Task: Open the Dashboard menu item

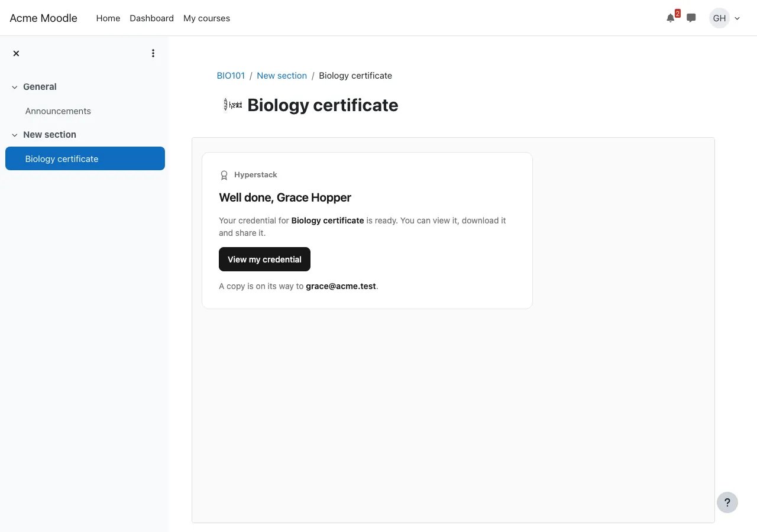Action: pos(152,18)
